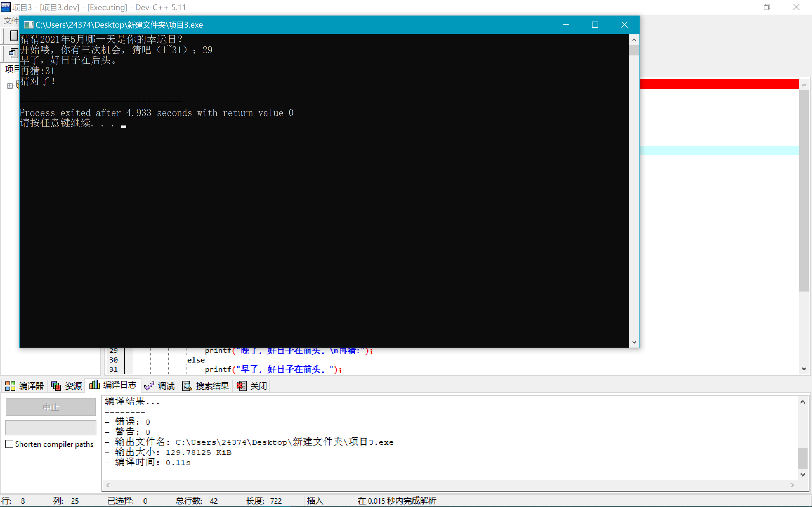Open the 编译器 compiler tab

pyautogui.click(x=24, y=386)
